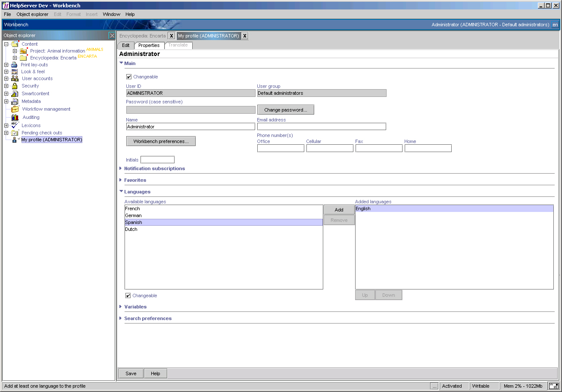Click the Auditing icon in tree
This screenshot has height=392, width=562.
(15, 117)
